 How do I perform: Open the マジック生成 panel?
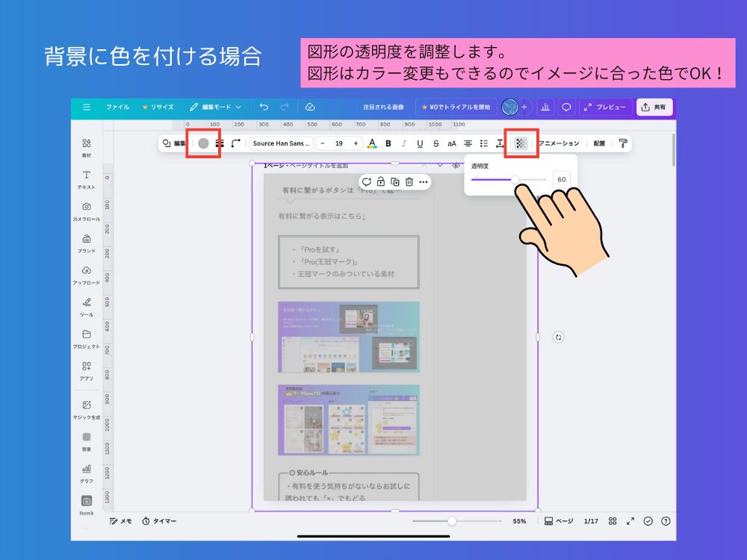click(86, 408)
